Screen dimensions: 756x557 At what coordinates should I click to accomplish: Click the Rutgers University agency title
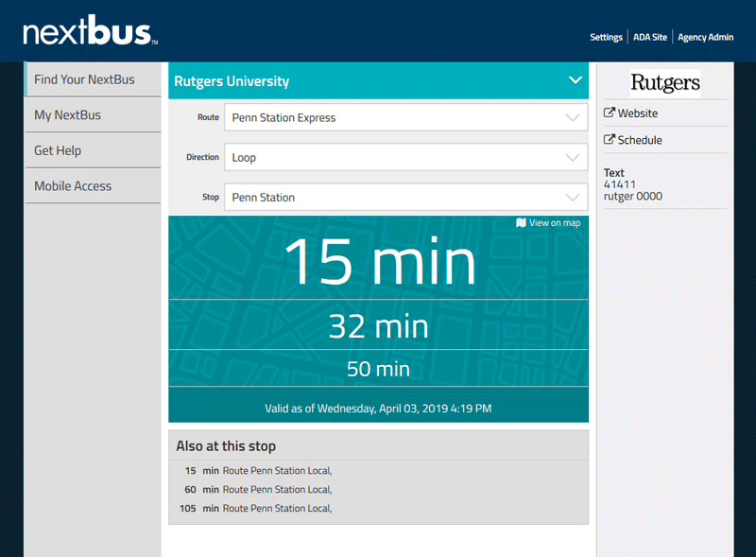point(232,81)
